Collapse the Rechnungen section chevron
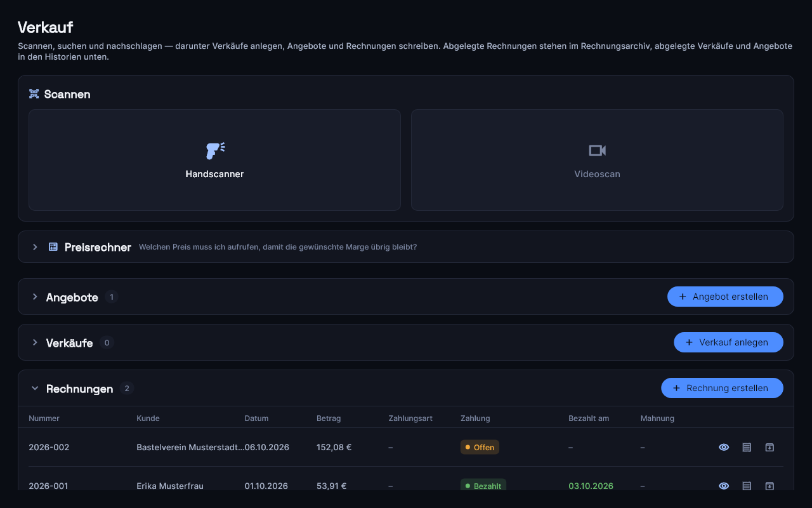 point(35,388)
